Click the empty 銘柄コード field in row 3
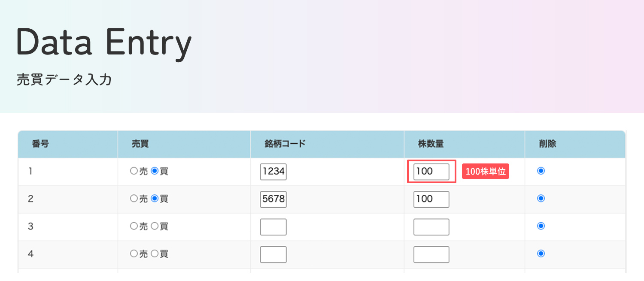The image size is (644, 281). (273, 227)
